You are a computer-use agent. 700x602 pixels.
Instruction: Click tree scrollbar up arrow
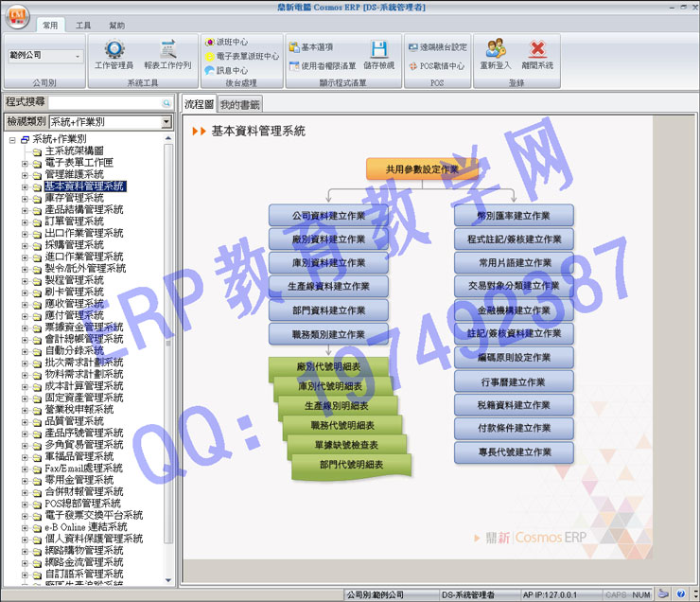tap(168, 138)
